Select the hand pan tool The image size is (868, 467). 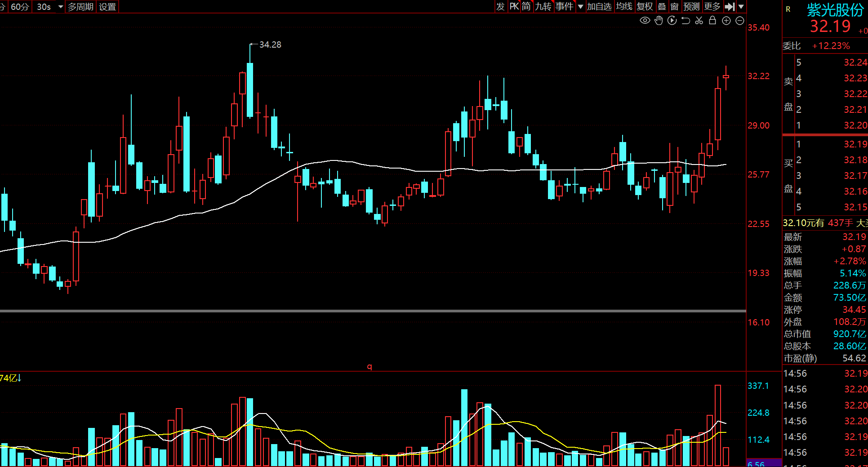[x=659, y=20]
